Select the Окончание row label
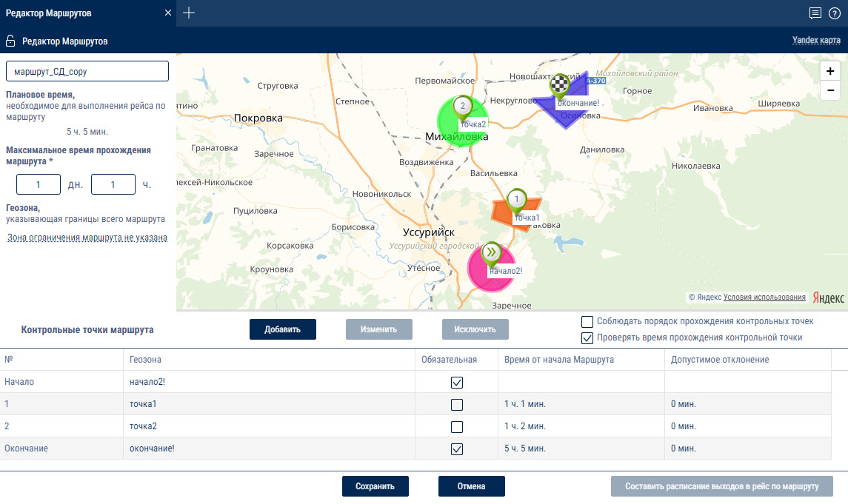Viewport: 848px width, 504px height. pyautogui.click(x=27, y=448)
